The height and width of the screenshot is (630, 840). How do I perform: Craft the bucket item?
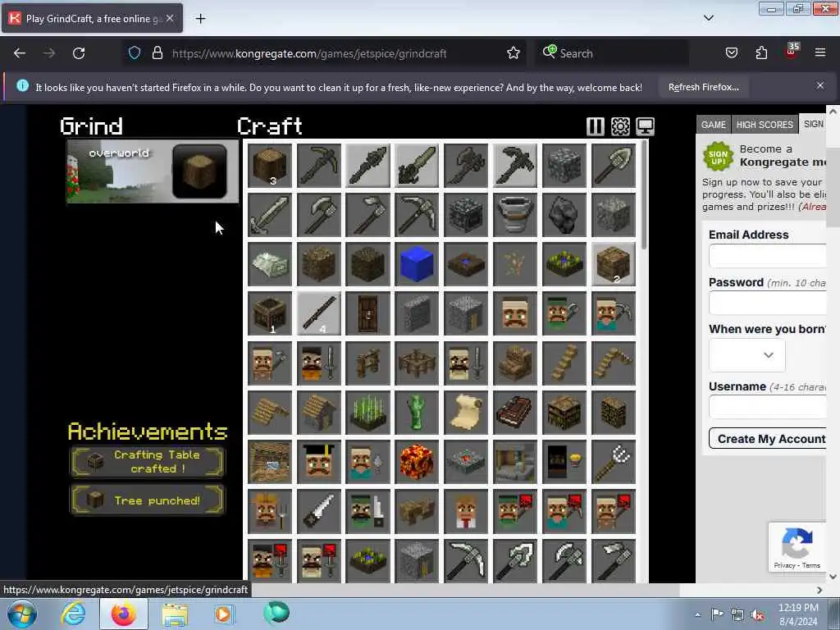[515, 215]
